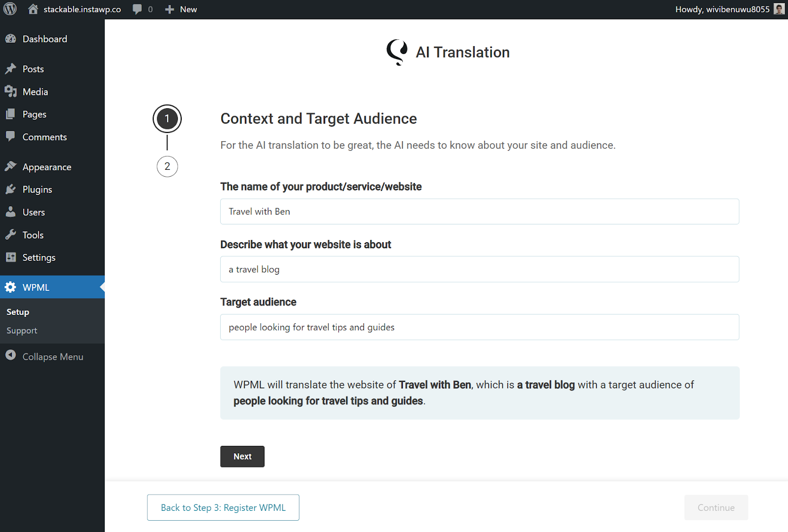Screen dimensions: 788x532
Task: Click the plus icon beside New
Action: (x=169, y=9)
